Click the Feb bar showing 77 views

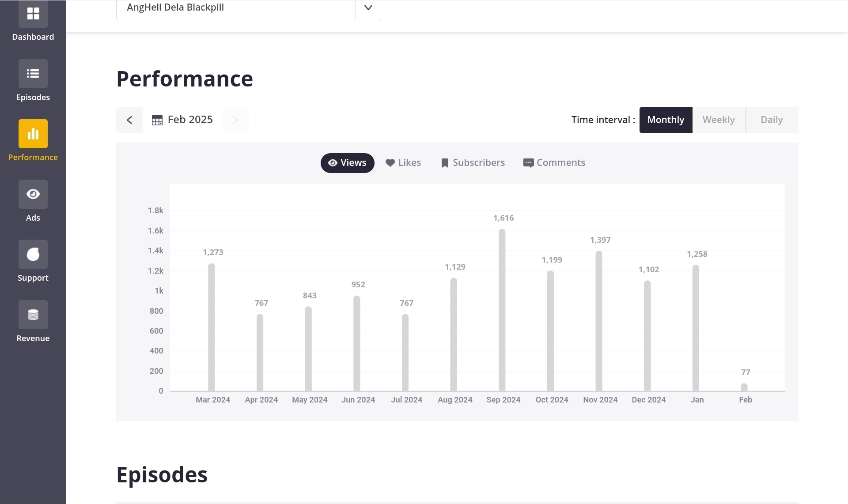click(744, 387)
